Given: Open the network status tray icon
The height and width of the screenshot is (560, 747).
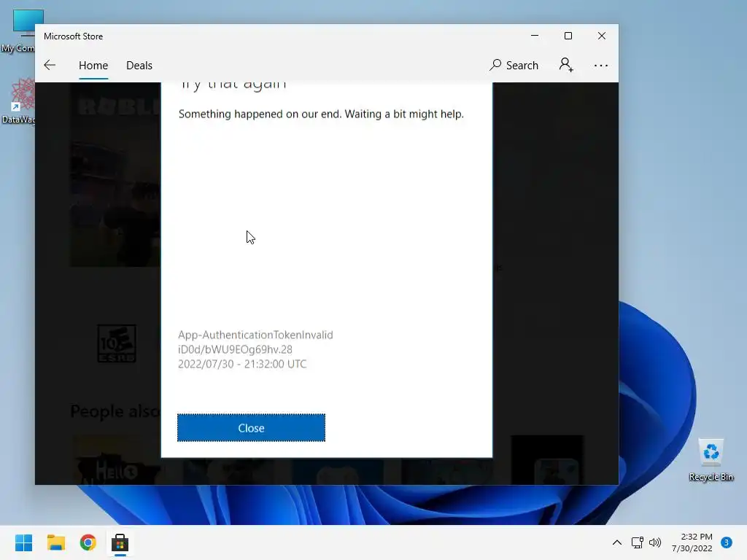Looking at the screenshot, I should tap(637, 542).
